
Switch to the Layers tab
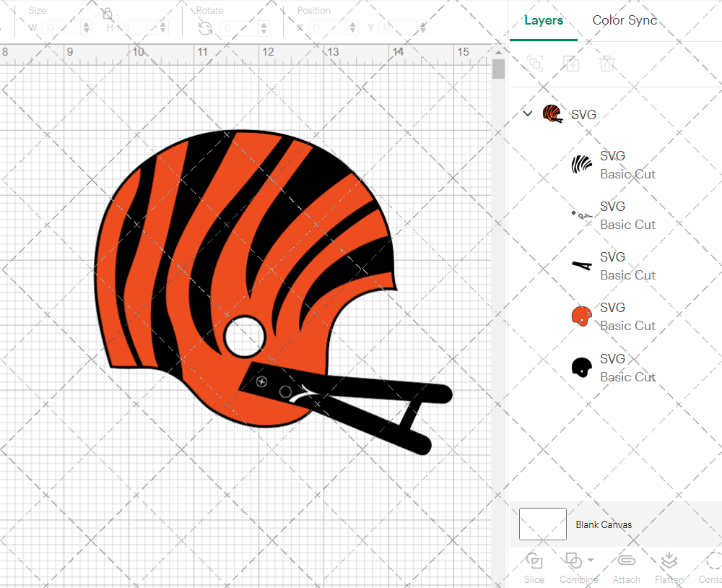[544, 20]
